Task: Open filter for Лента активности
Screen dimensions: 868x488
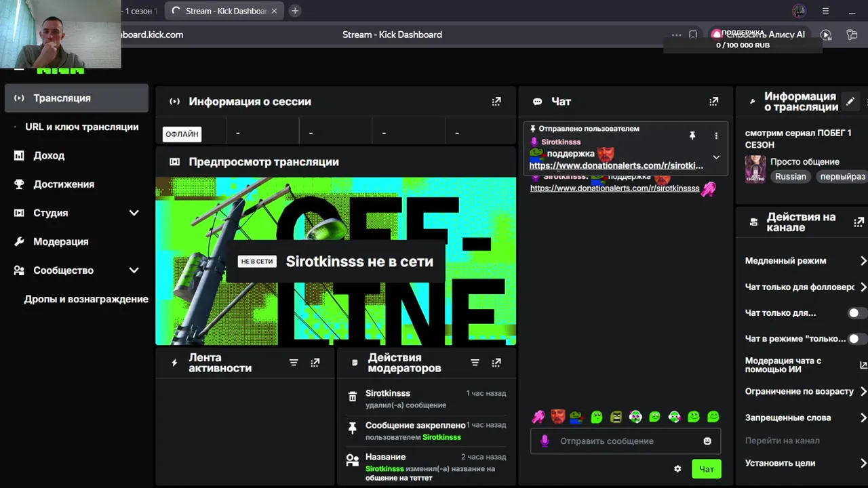Action: [x=294, y=363]
